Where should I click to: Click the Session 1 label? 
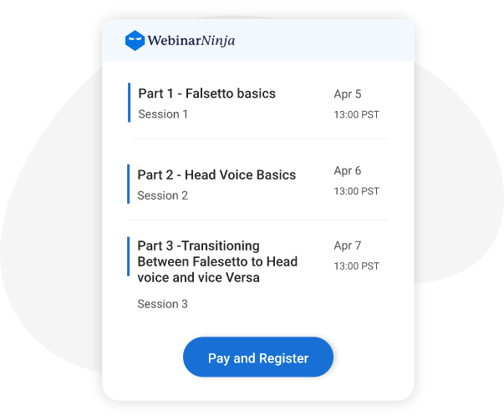163,114
